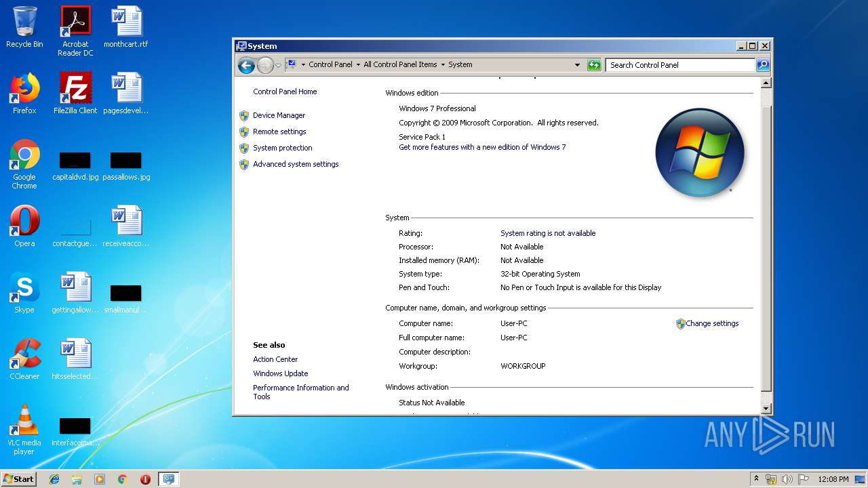Launch the Google Chrome desktop shortcut

click(x=24, y=164)
